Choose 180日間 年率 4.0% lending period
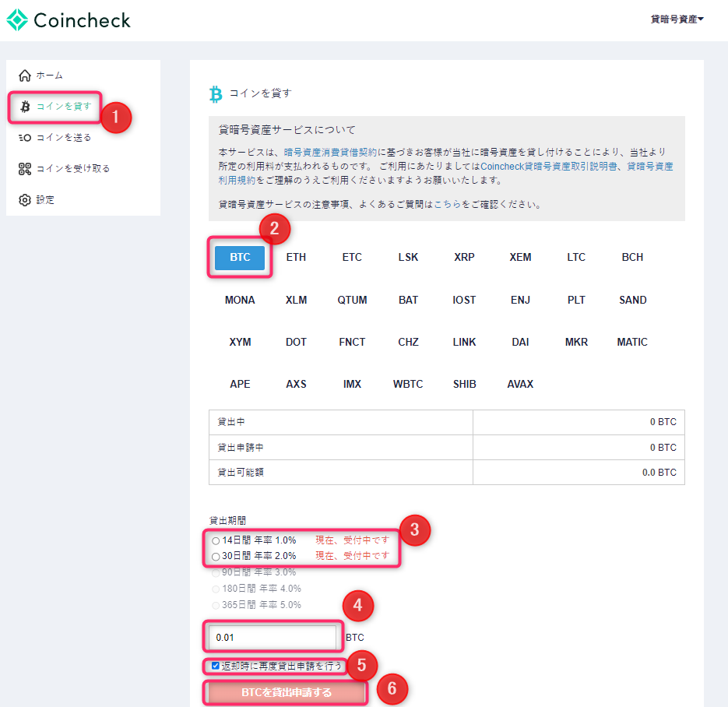Image resolution: width=728 pixels, height=707 pixels. [x=216, y=589]
